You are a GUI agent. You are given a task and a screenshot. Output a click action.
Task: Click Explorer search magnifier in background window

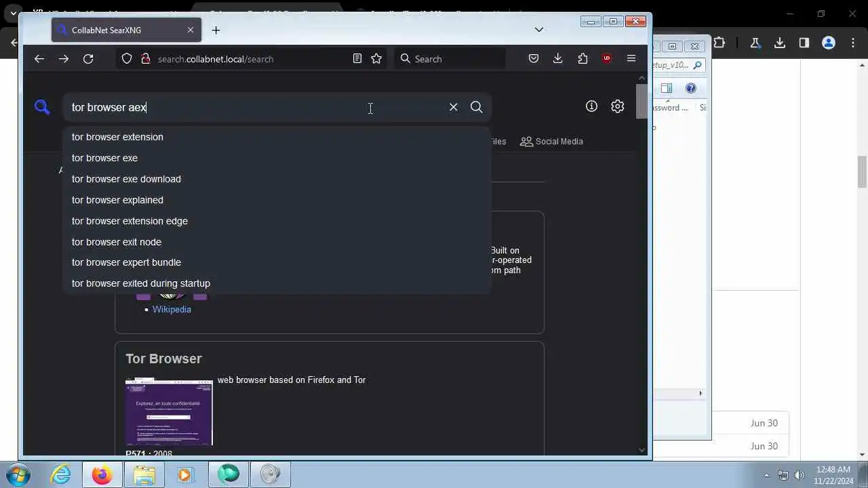(x=697, y=65)
